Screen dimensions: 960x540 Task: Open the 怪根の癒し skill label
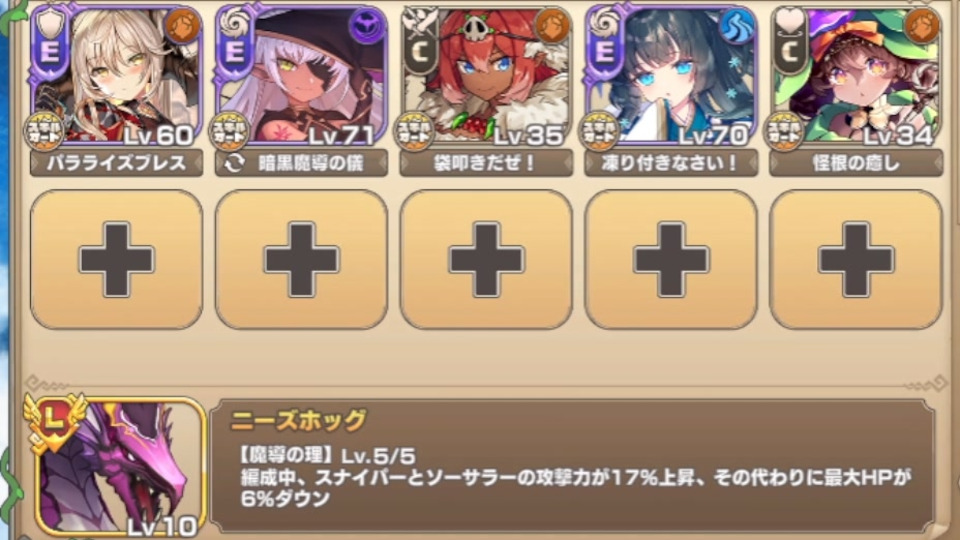[856, 163]
